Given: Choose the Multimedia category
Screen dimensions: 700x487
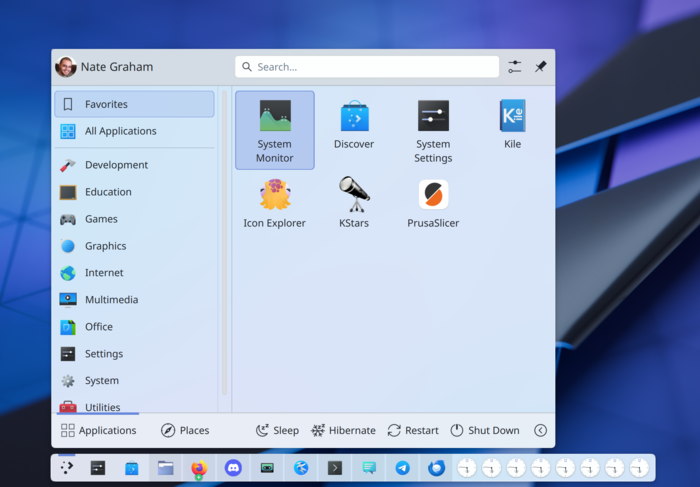Looking at the screenshot, I should [111, 300].
